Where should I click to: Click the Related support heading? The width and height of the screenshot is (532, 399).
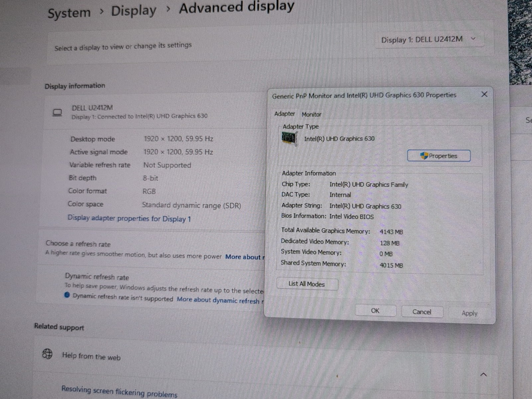click(x=59, y=327)
